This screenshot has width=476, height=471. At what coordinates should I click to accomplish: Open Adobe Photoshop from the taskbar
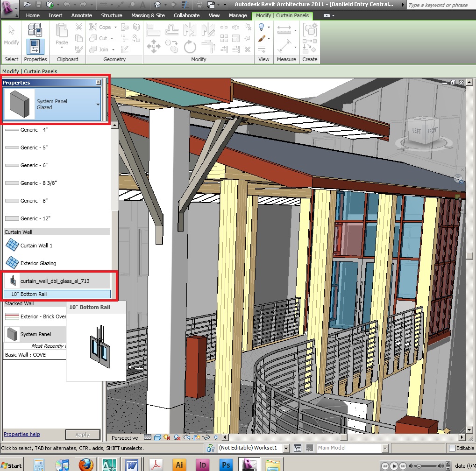coord(226,465)
